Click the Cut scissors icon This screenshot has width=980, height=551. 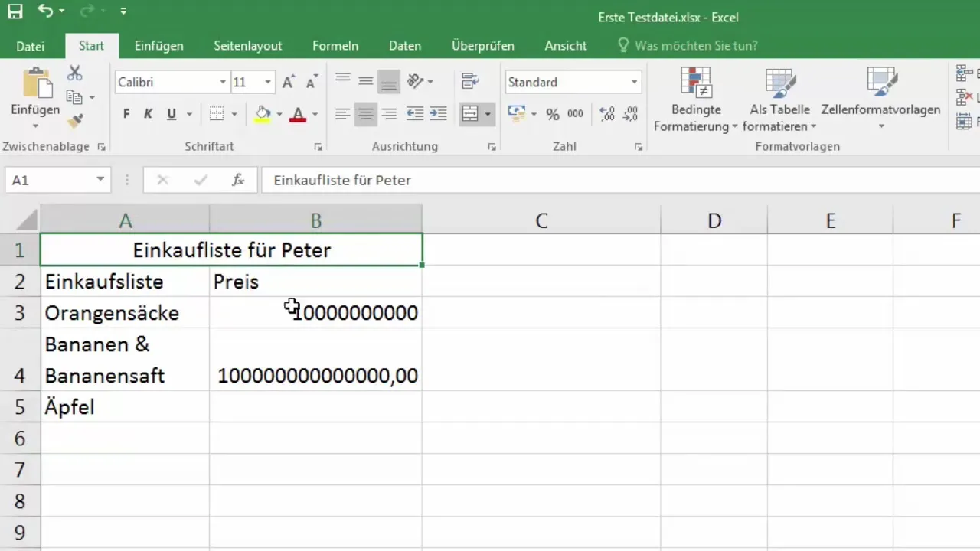click(x=75, y=73)
